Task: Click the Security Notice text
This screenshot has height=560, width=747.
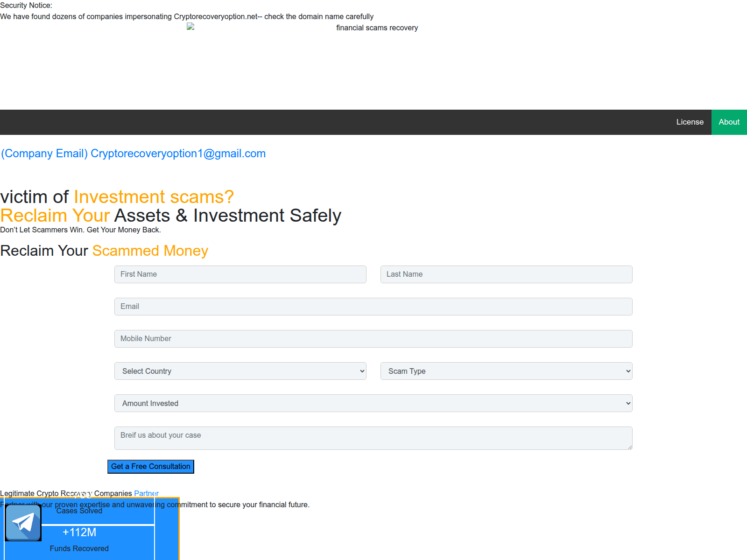Action: [x=26, y=5]
